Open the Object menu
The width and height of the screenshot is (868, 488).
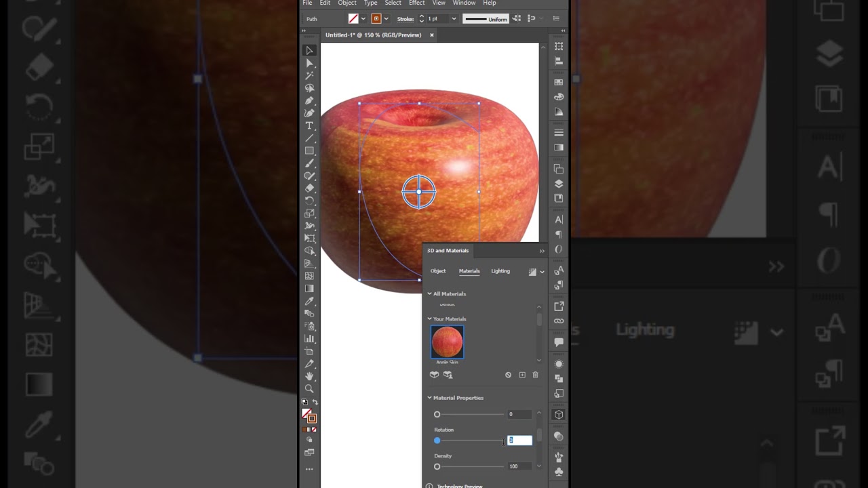[x=347, y=3]
